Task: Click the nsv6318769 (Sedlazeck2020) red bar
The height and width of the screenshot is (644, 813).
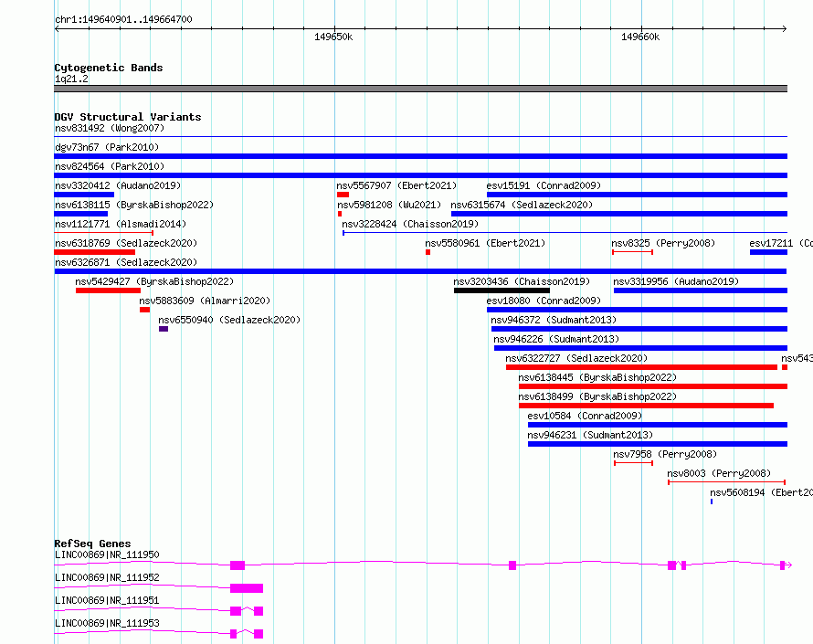Action: (x=94, y=252)
